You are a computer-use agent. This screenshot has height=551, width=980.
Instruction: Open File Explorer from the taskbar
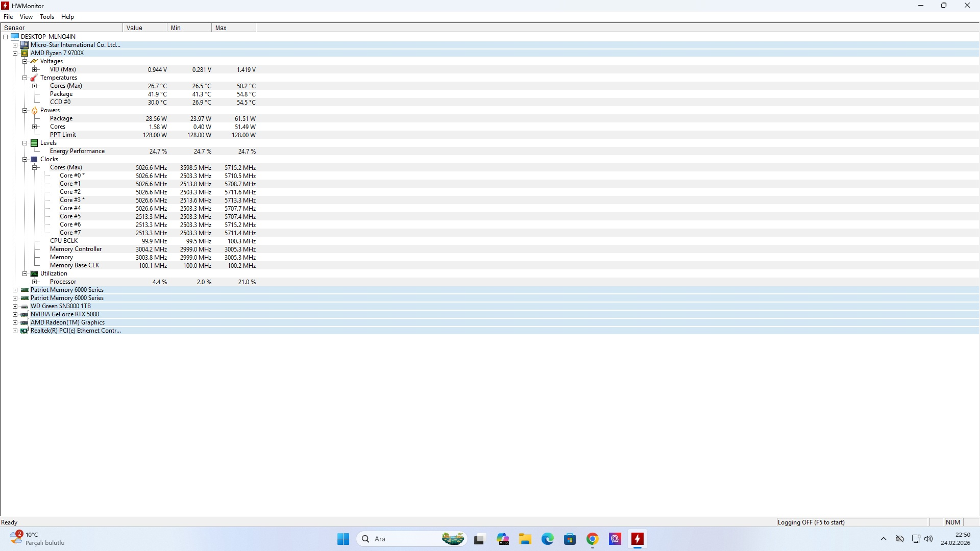[525, 539]
